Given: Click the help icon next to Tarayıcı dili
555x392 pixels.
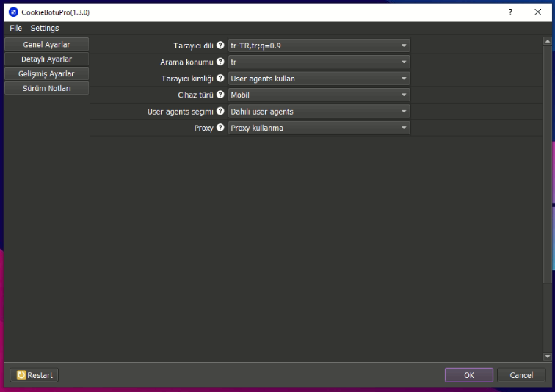Looking at the screenshot, I should point(220,46).
